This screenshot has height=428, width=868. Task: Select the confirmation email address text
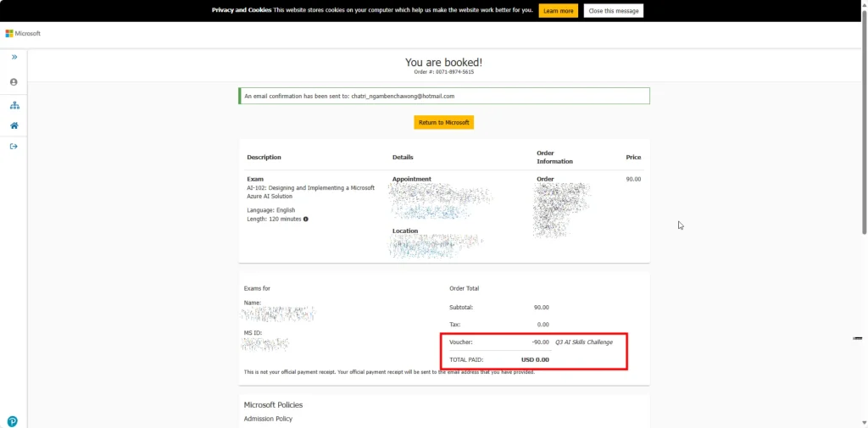click(403, 96)
